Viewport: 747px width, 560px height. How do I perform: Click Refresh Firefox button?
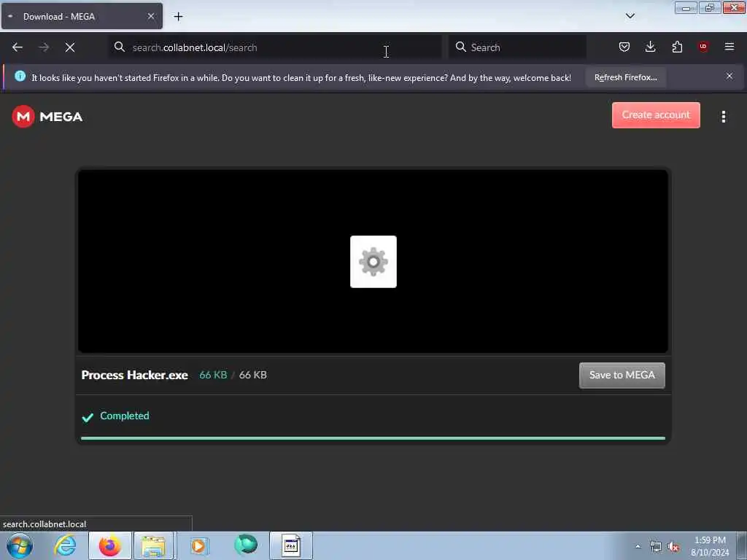625,77
